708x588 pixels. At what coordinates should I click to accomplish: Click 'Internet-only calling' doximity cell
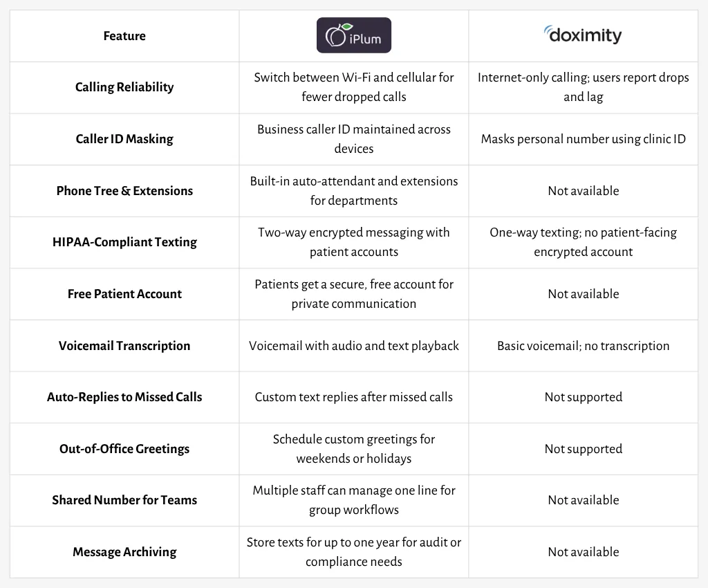tap(583, 86)
